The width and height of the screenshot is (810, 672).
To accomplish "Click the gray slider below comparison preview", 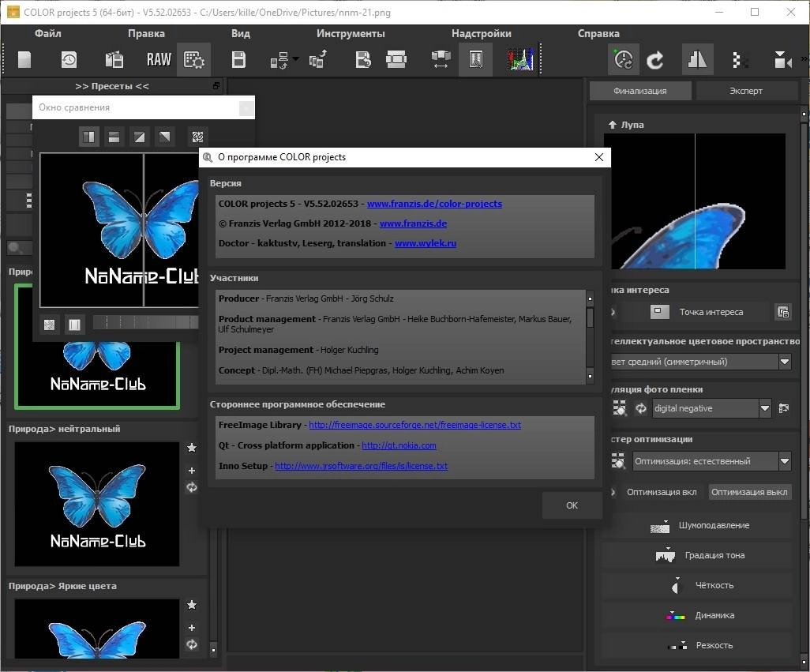I will 145,322.
